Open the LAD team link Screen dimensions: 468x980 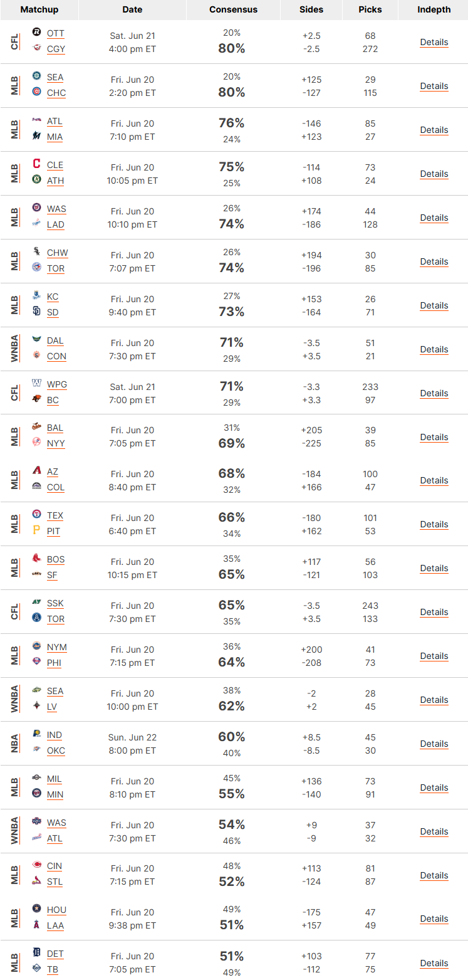coord(56,224)
